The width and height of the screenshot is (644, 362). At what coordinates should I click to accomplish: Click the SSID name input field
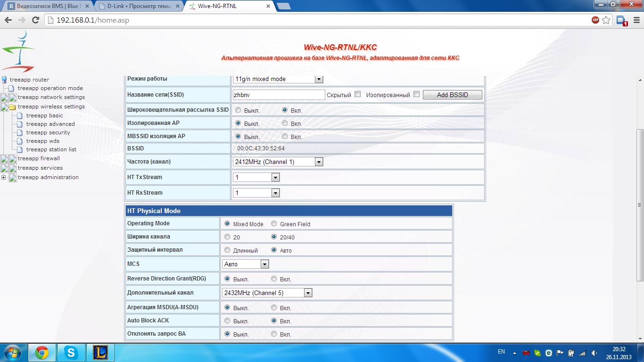click(x=279, y=95)
